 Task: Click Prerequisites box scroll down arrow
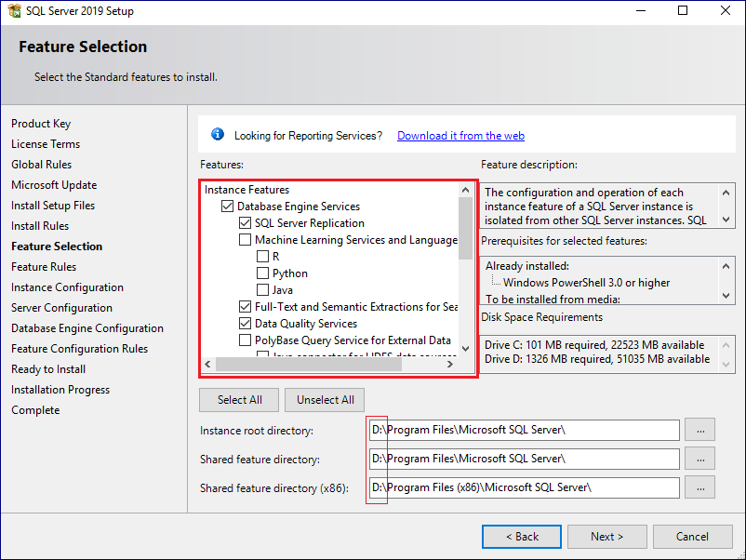[726, 296]
